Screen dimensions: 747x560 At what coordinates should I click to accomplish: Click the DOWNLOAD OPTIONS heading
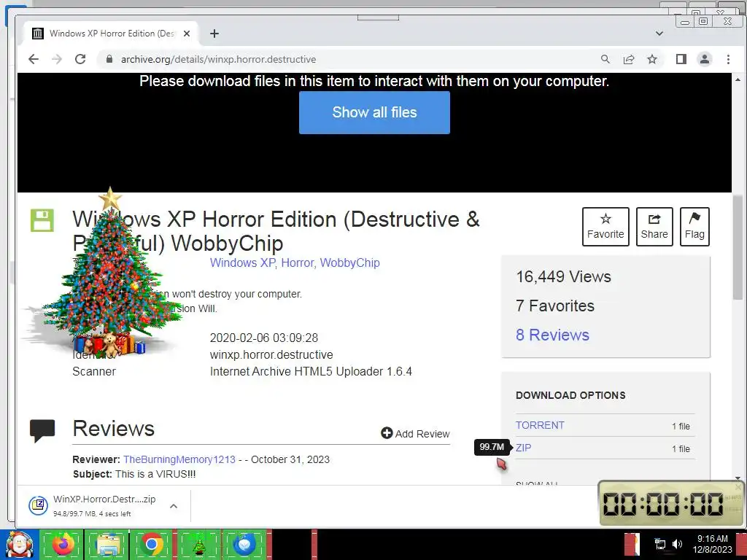coord(570,395)
